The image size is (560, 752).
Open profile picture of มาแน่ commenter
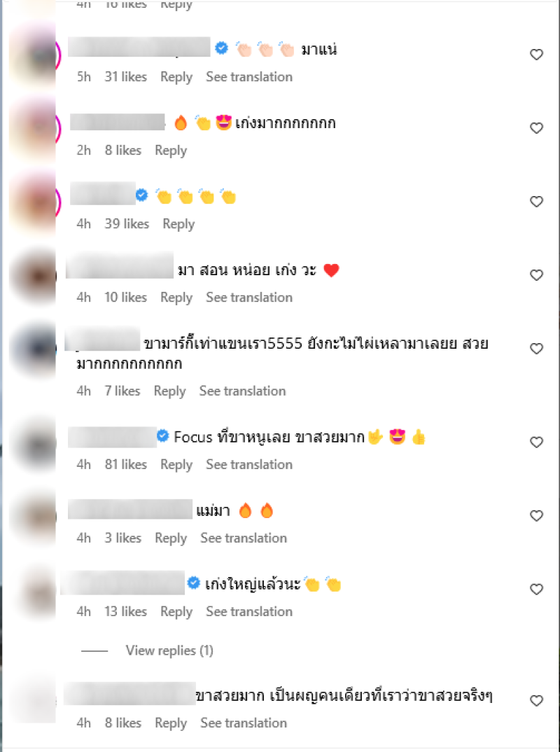34,55
